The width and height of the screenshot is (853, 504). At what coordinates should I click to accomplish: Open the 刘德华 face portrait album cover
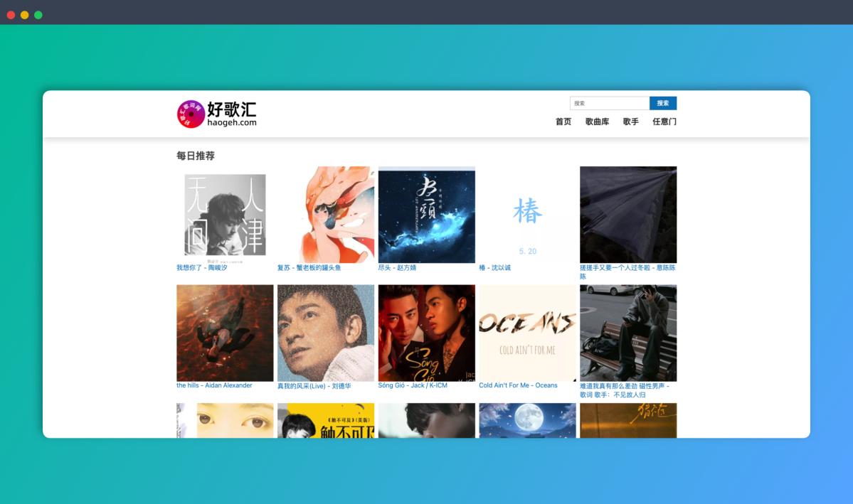(x=326, y=333)
